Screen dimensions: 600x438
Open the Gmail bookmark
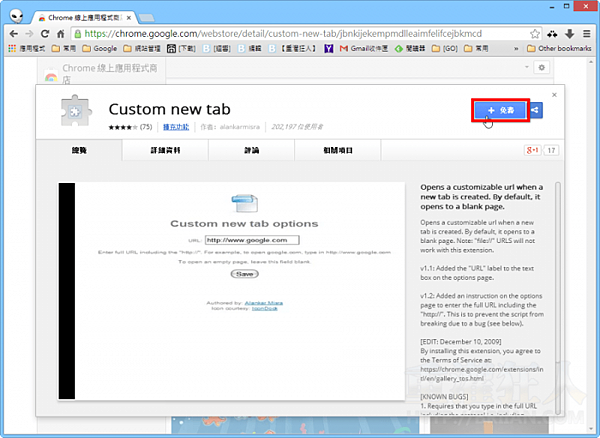point(364,49)
